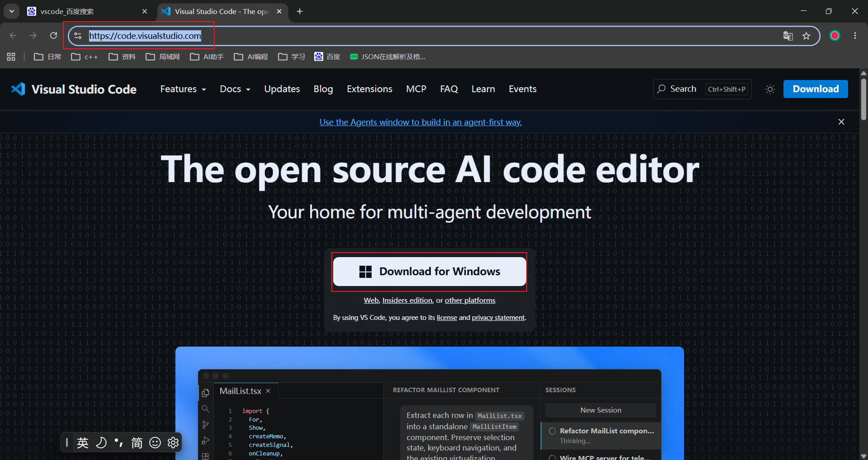Open the c++ bookmark folder

(85, 56)
